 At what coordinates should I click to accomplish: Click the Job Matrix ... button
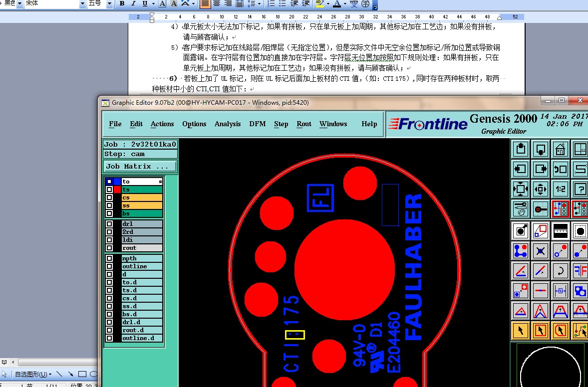pyautogui.click(x=140, y=167)
